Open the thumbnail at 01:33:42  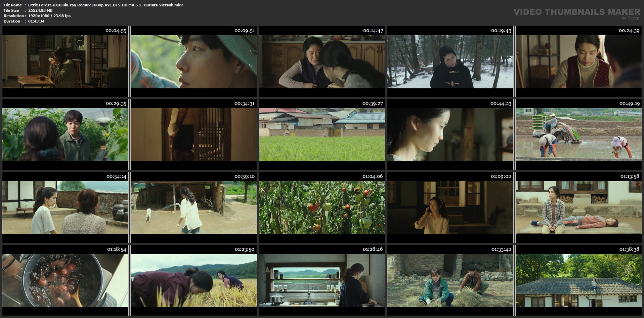pyautogui.click(x=450, y=280)
